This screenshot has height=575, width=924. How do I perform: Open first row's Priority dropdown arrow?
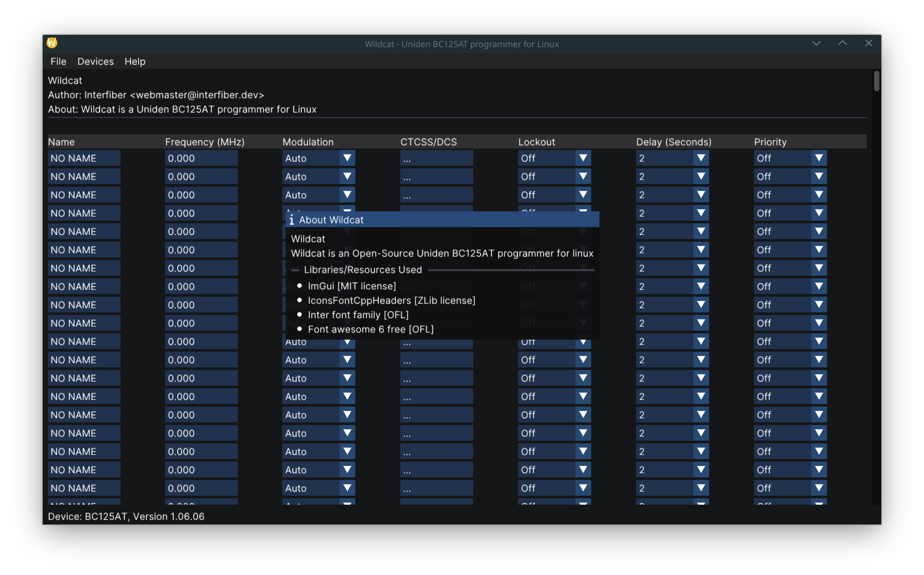point(819,158)
